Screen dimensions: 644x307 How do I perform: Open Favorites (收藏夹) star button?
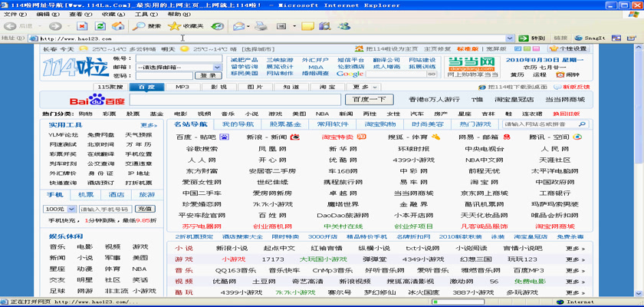[x=186, y=26]
